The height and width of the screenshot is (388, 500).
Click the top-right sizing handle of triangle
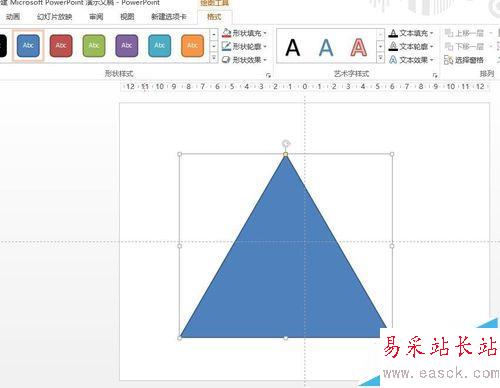tap(392, 154)
